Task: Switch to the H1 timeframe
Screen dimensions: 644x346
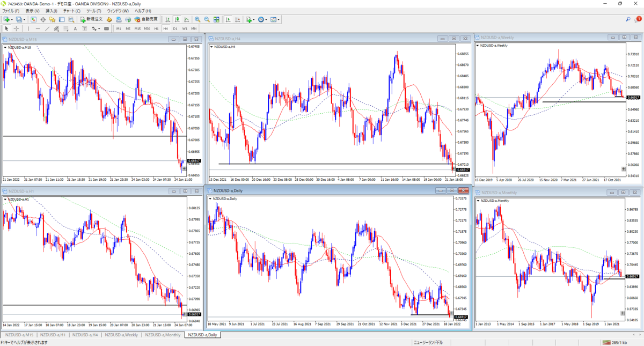Action: pyautogui.click(x=157, y=28)
